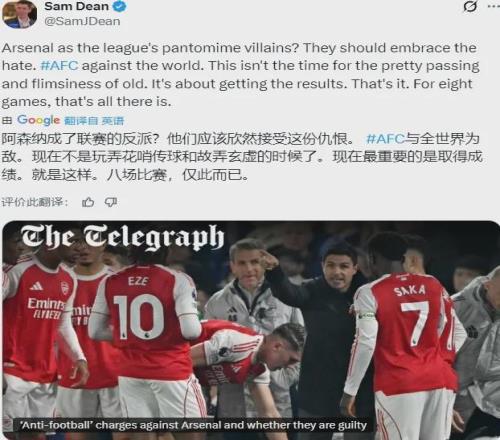Click the 'Anti-football' charges headline caption
Screen dimensions: 500x440
click(193, 425)
